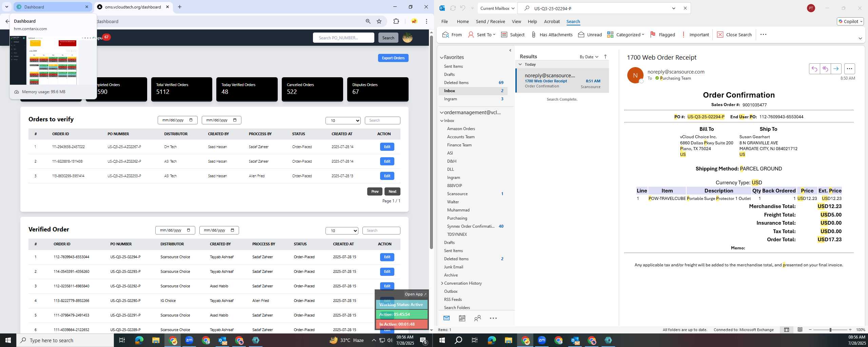
Task: Filter search results by Unread
Action: click(590, 35)
